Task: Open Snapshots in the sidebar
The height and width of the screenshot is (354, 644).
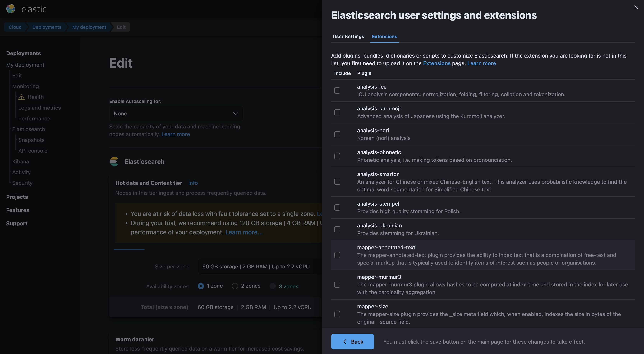Action: 31,140
